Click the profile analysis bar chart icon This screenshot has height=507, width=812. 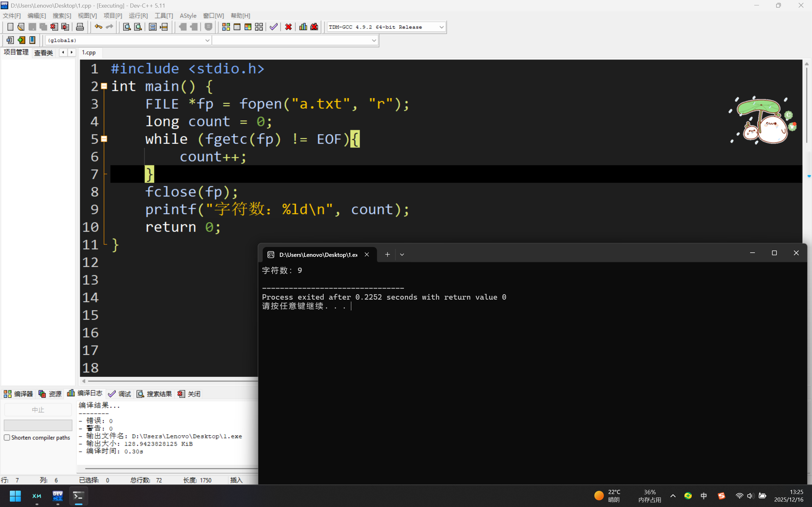[303, 27]
